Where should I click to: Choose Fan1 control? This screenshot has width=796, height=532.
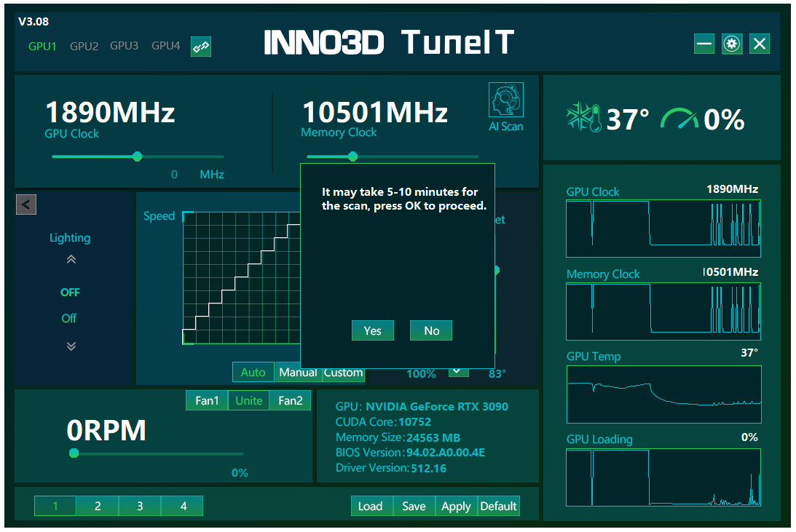click(207, 401)
